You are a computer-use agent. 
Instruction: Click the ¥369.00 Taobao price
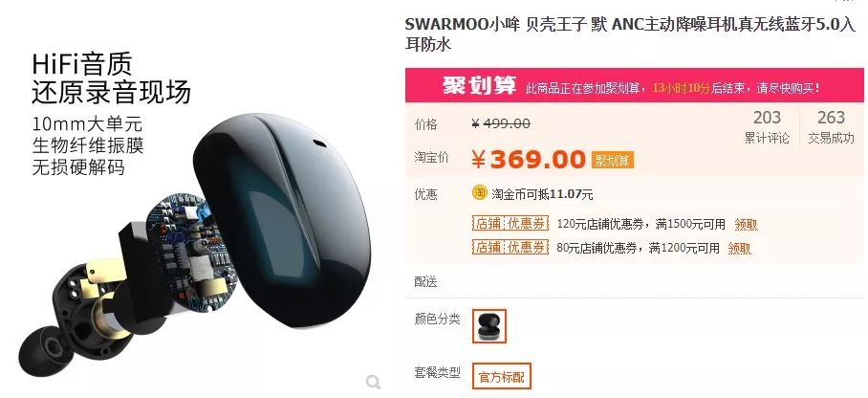528,160
